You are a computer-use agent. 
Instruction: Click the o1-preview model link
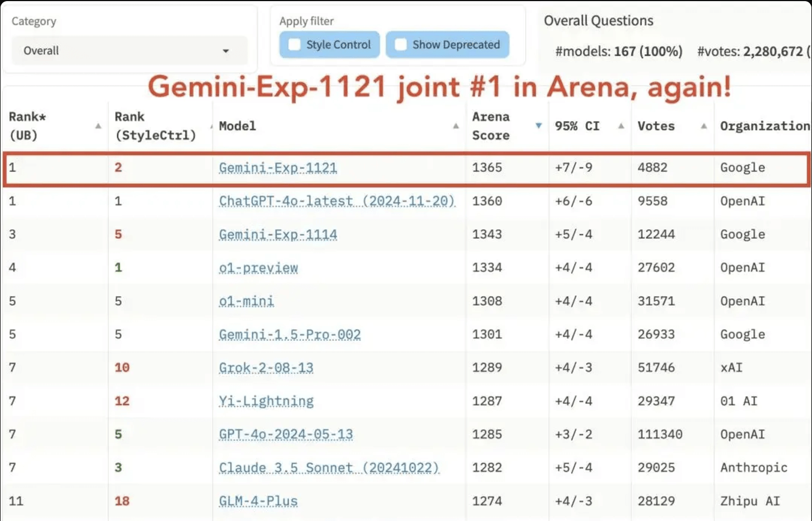(258, 268)
